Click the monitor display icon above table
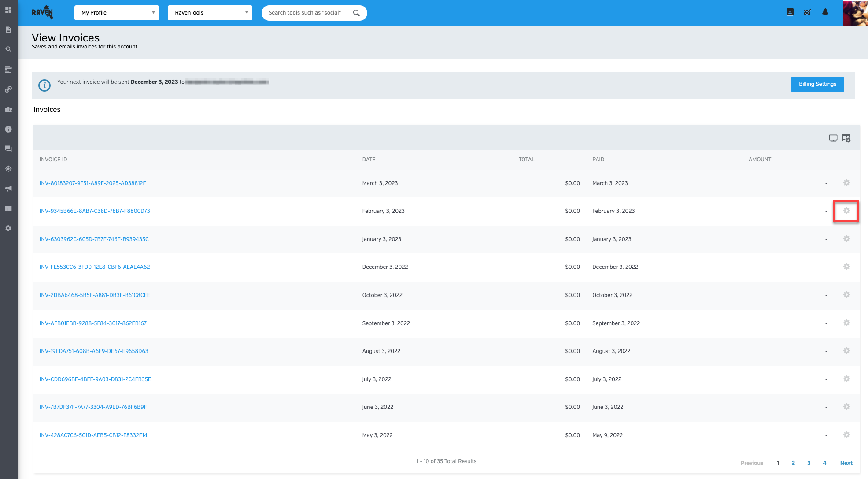The image size is (868, 479). 833,138
